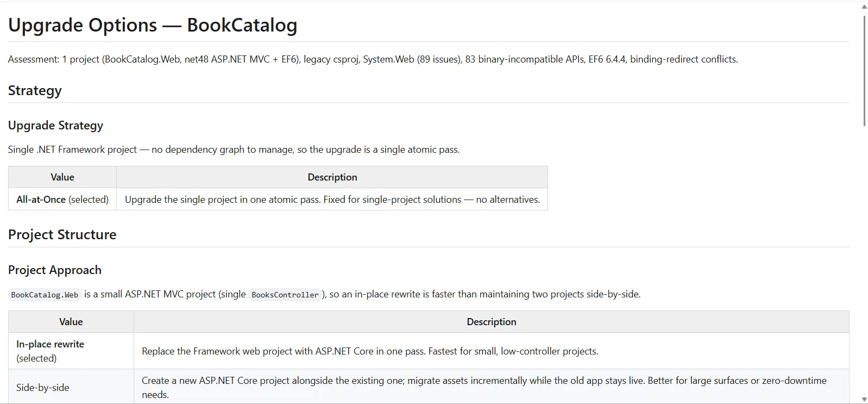Click the empty scrollbar track below the thumb
The width and height of the screenshot is (868, 404).
864,261
